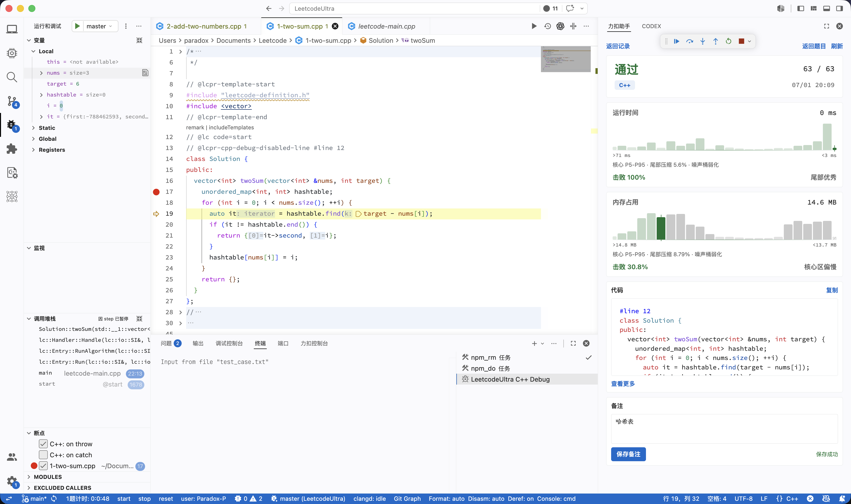851x504 pixels.
Task: Disable the 1-two-sum.cpp breakpoint checkbox
Action: click(x=43, y=466)
